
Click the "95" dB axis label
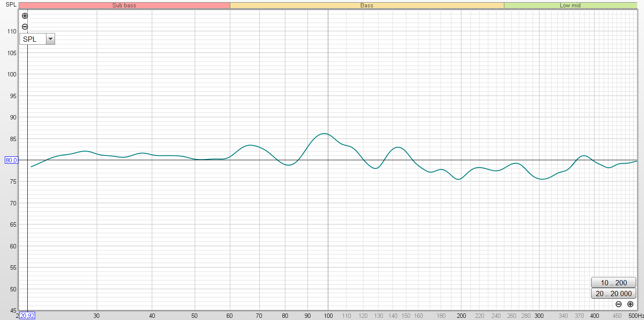point(12,96)
